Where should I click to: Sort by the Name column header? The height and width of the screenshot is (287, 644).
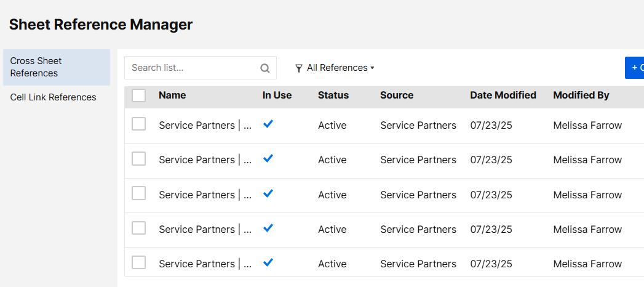pyautogui.click(x=172, y=95)
